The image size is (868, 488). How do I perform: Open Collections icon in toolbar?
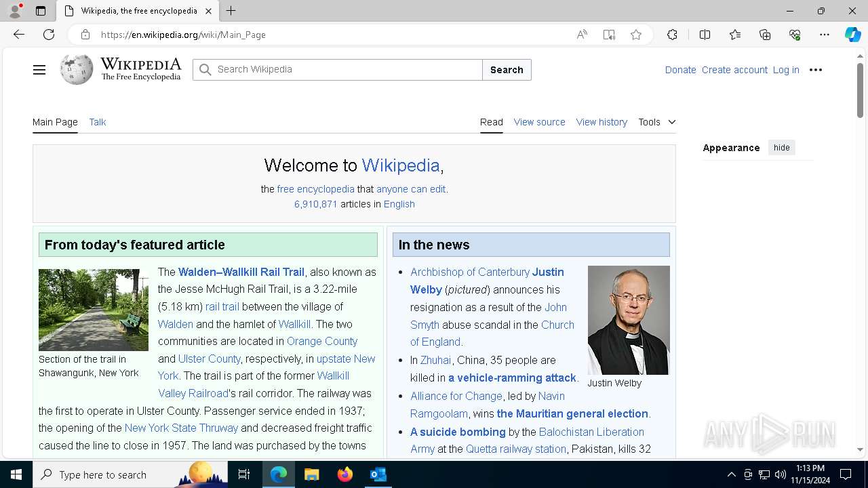tap(765, 35)
